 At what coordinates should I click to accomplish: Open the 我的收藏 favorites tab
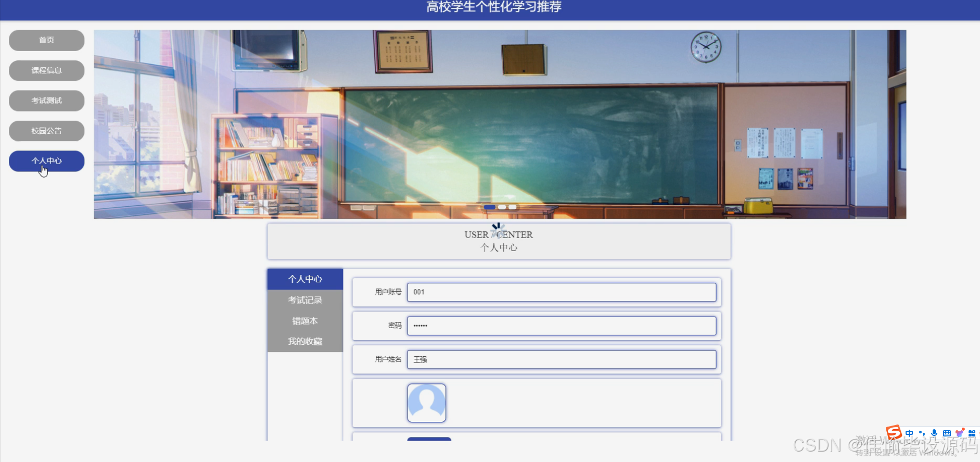(305, 342)
